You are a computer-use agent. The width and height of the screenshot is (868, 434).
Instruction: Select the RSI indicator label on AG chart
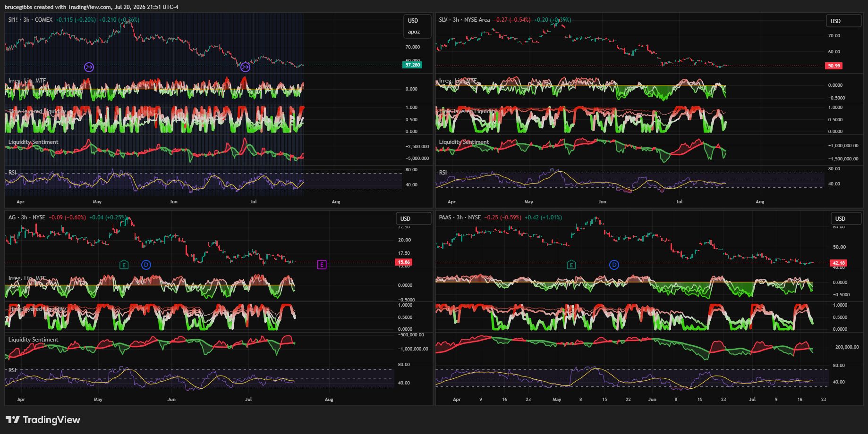click(12, 370)
